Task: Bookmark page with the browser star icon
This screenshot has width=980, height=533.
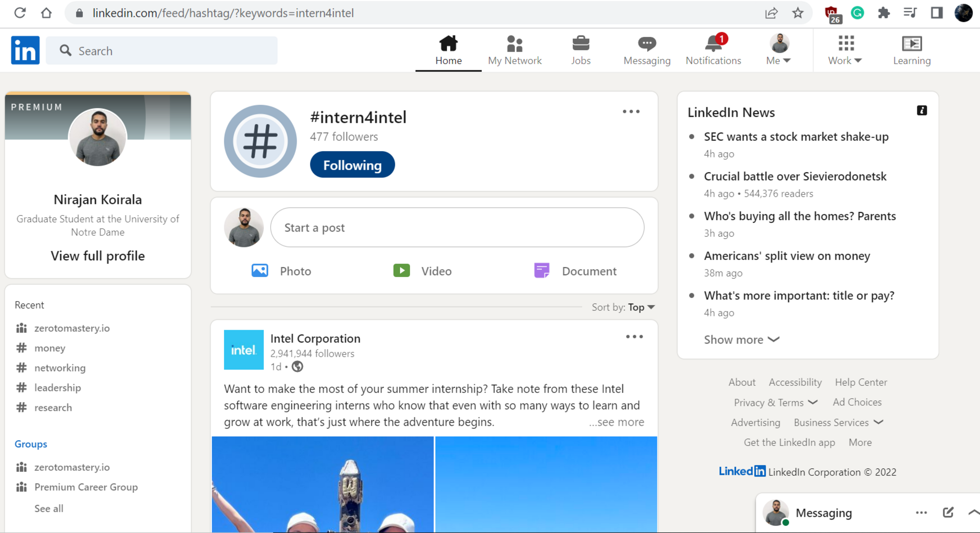Action: (x=798, y=13)
